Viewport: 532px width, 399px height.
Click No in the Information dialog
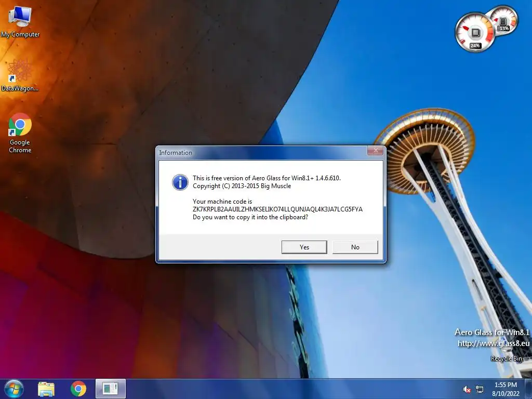(x=355, y=247)
